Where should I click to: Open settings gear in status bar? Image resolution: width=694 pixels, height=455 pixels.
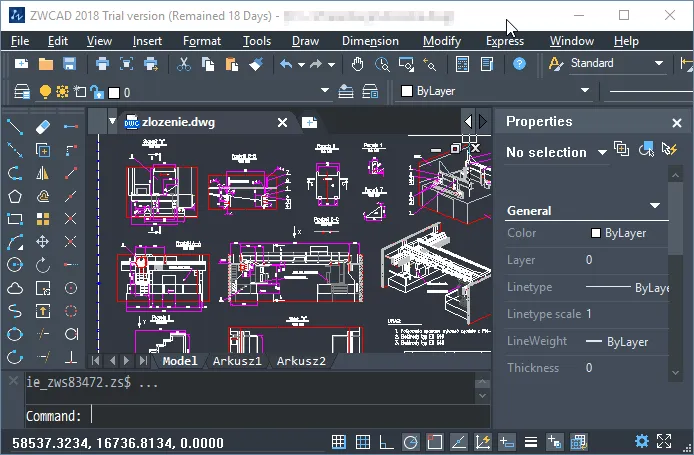coord(642,441)
